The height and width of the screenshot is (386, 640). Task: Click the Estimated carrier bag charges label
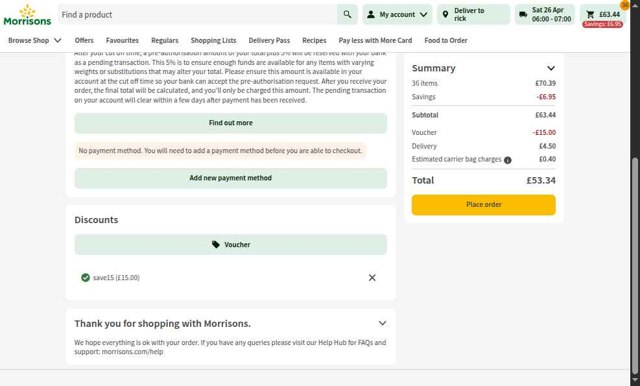(x=456, y=159)
